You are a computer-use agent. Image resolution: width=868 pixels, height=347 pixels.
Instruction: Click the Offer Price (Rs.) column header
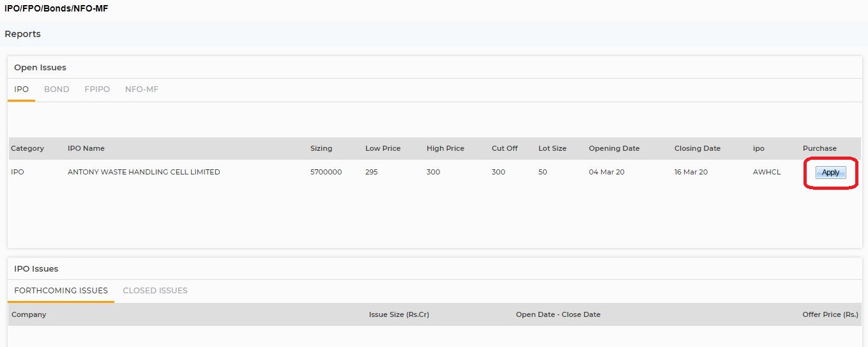(830, 314)
